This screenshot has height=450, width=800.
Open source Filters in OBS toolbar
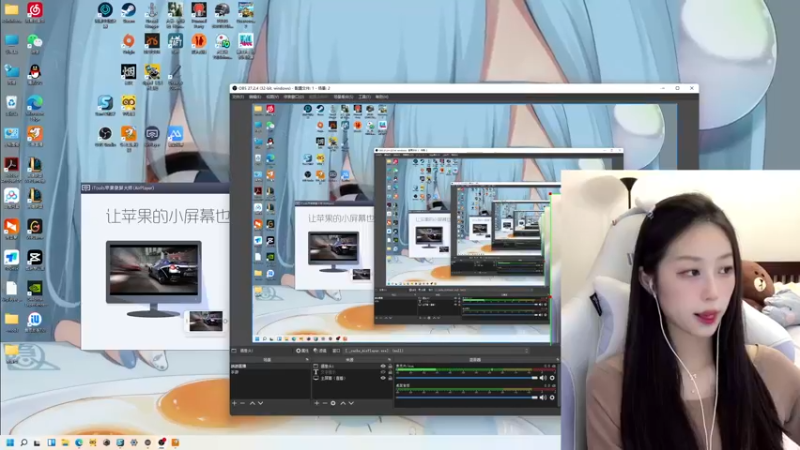pos(320,351)
